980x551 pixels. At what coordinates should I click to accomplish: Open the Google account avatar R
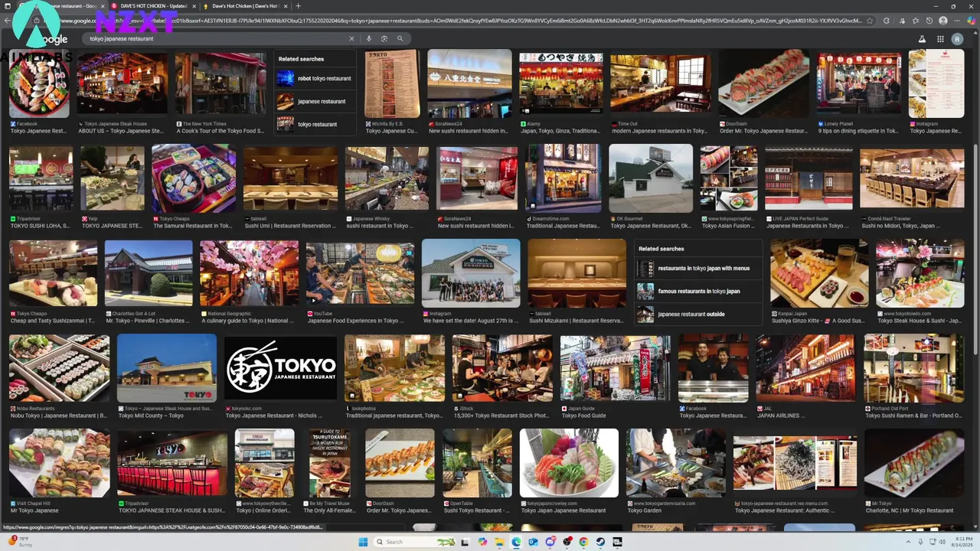pyautogui.click(x=957, y=39)
